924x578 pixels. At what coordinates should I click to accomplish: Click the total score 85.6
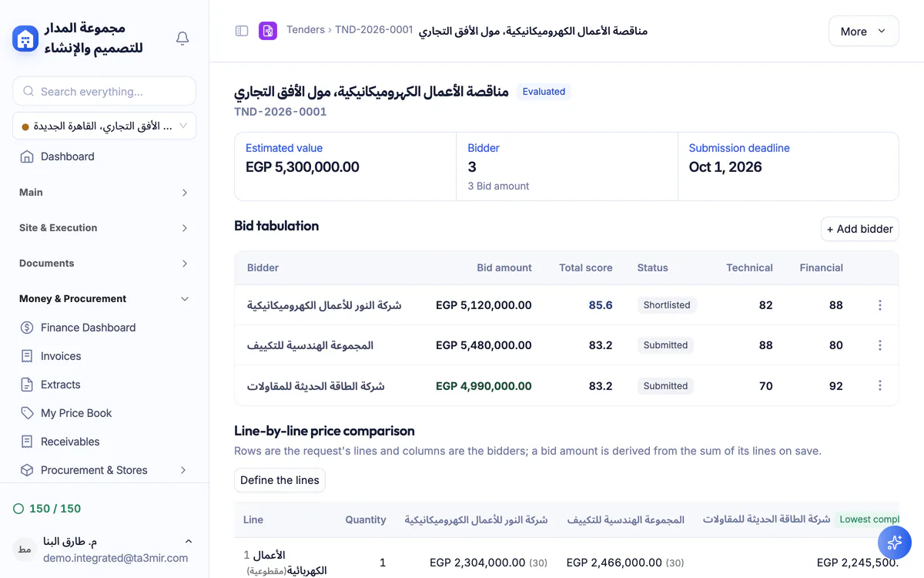click(x=601, y=305)
